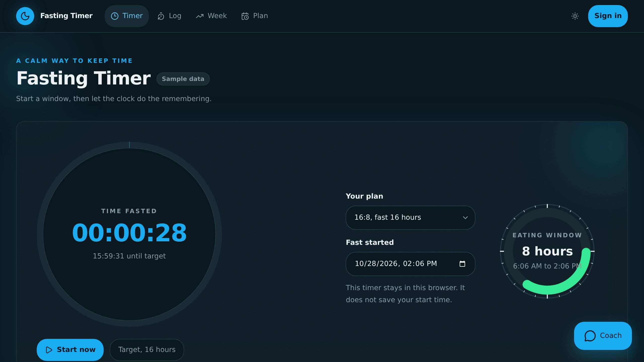The width and height of the screenshot is (644, 362).
Task: Open the Your plan dropdown
Action: 410,218
